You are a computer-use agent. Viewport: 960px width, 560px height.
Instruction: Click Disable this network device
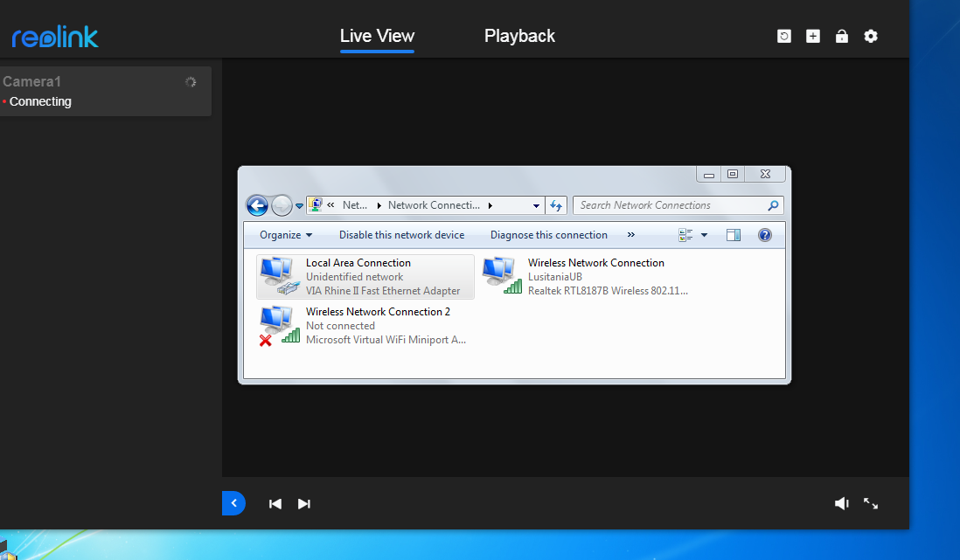[401, 235]
